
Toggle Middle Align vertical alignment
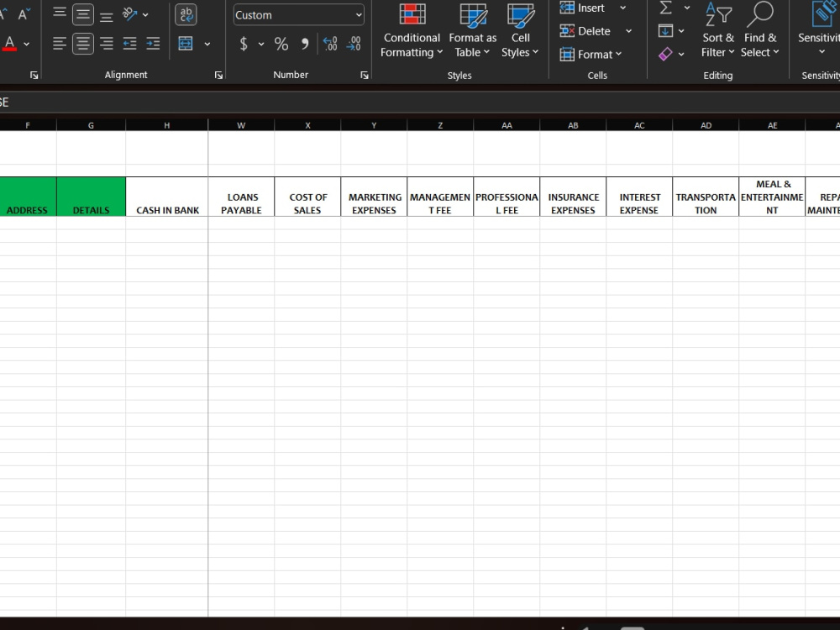[83, 15]
